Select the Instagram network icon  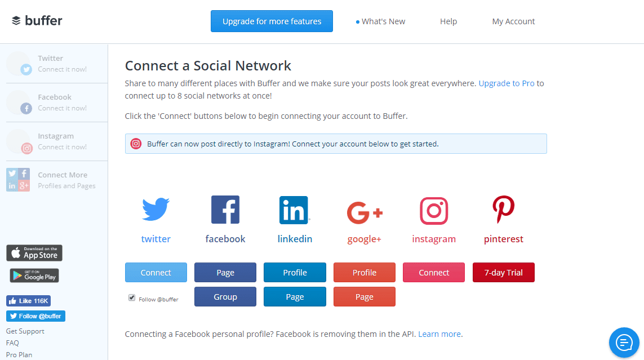pyautogui.click(x=434, y=210)
